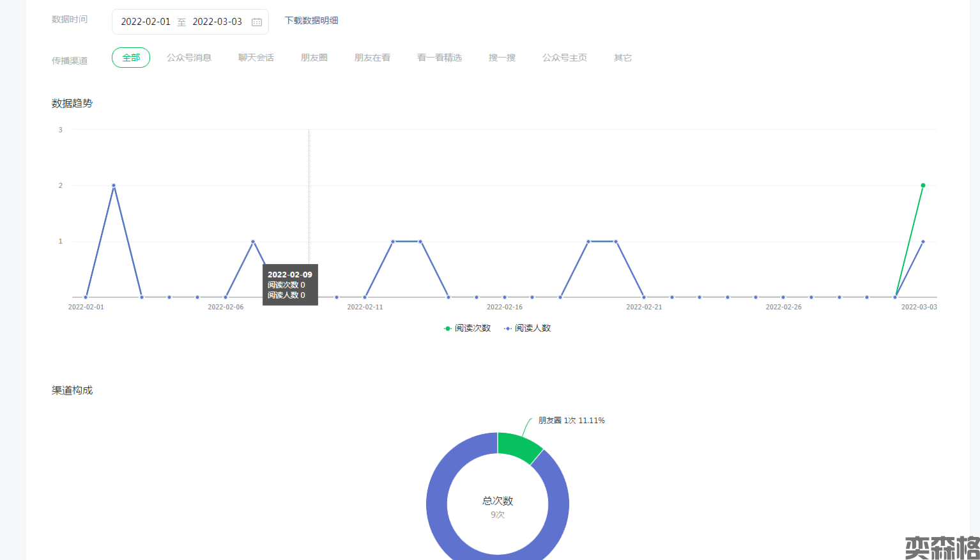Download data details via 下载数据明细
Screen dimensions: 980x560
click(312, 20)
